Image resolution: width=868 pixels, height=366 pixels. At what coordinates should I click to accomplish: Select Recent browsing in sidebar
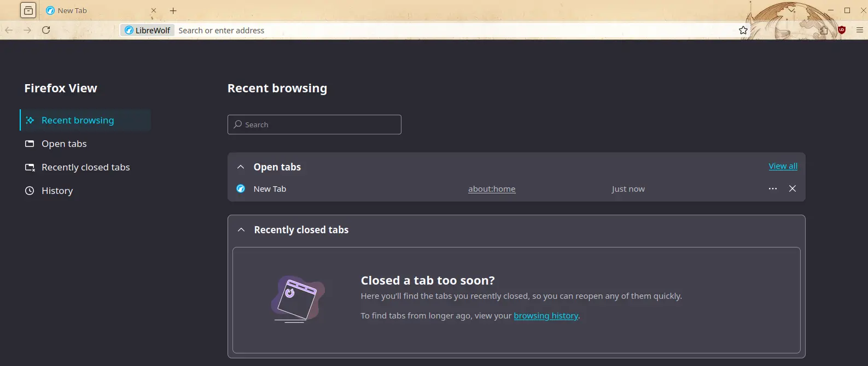pyautogui.click(x=85, y=120)
